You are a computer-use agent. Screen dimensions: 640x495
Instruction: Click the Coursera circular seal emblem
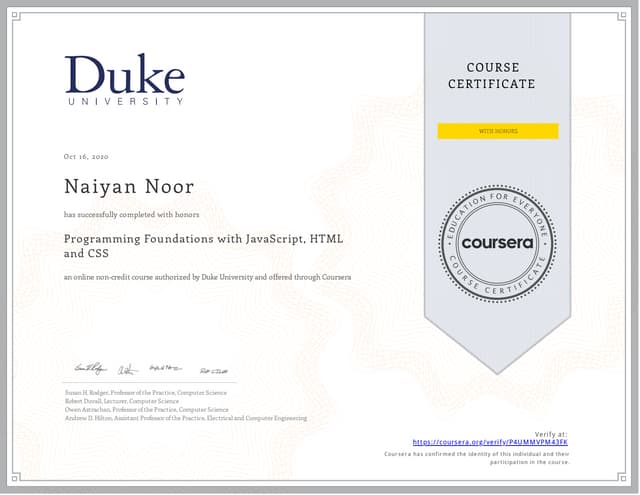497,243
